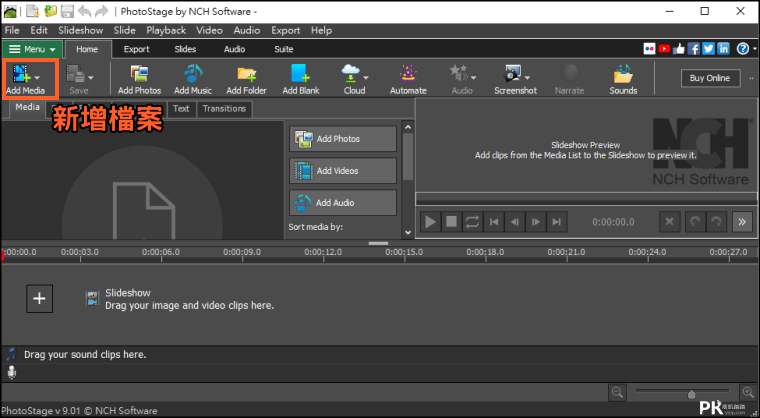Click the timeline zoom out magnifier
The width and height of the screenshot is (760, 418).
coord(618,392)
